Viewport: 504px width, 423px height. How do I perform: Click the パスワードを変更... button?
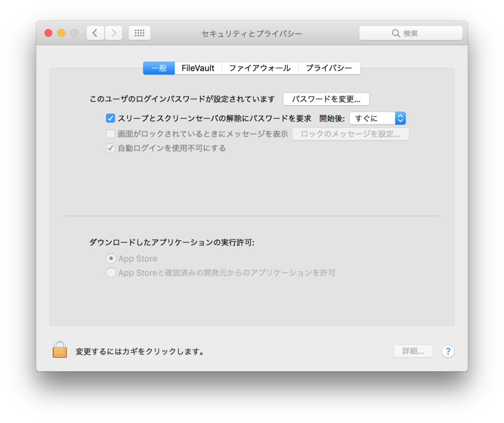coord(326,99)
